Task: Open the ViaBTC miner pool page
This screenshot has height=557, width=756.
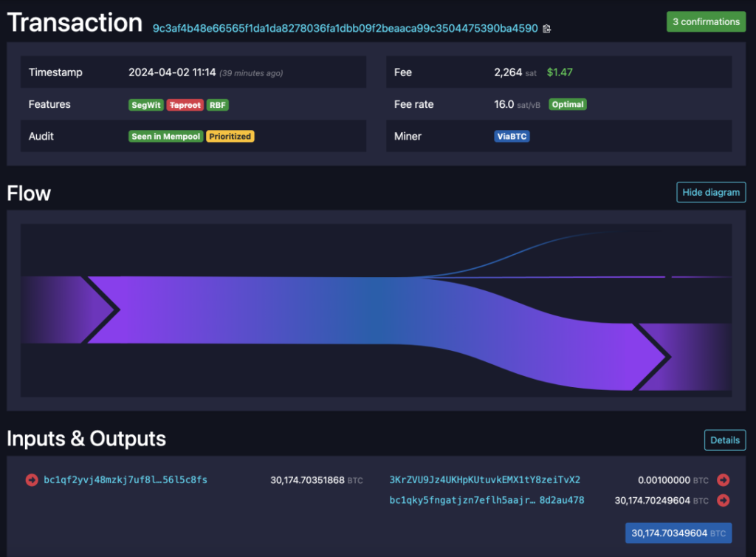Action: [512, 136]
